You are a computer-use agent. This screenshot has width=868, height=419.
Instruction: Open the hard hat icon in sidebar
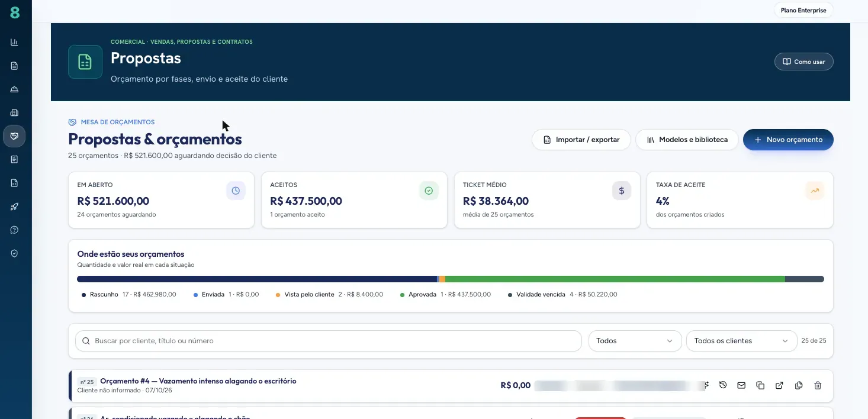tap(14, 89)
